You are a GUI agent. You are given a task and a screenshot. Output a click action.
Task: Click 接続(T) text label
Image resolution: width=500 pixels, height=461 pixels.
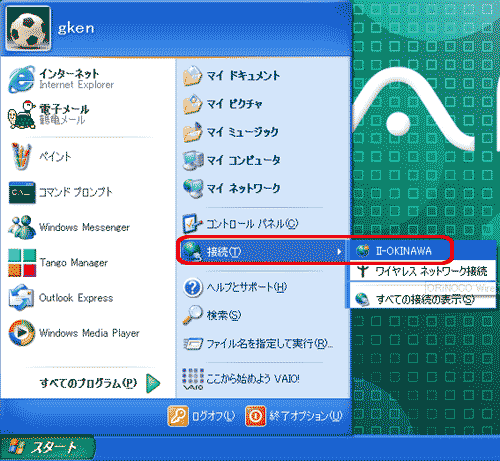[x=224, y=252]
